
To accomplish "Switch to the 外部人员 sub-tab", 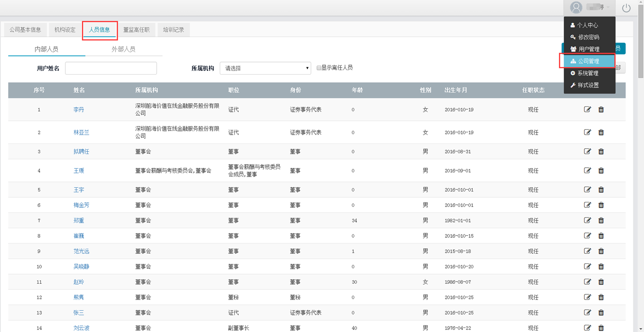I will (x=124, y=49).
